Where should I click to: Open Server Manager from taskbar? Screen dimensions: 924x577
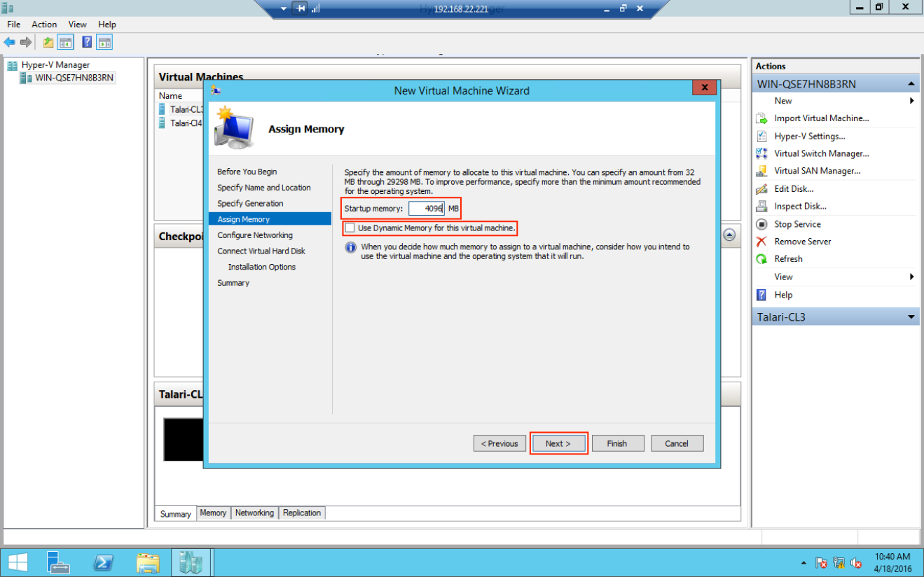[x=59, y=562]
